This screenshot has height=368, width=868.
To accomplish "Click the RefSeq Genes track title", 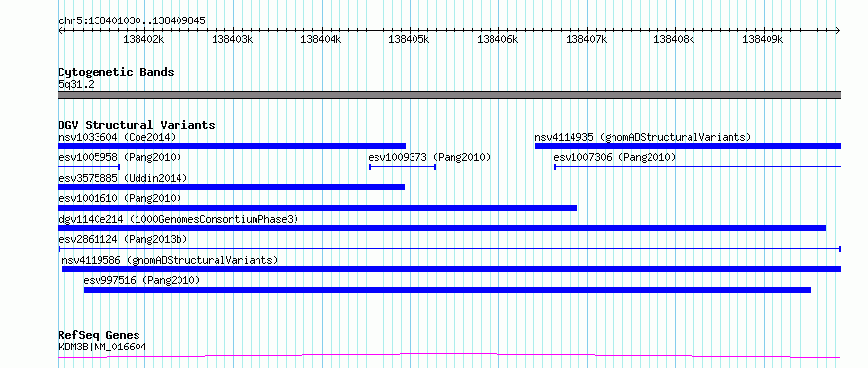I will (x=99, y=336).
